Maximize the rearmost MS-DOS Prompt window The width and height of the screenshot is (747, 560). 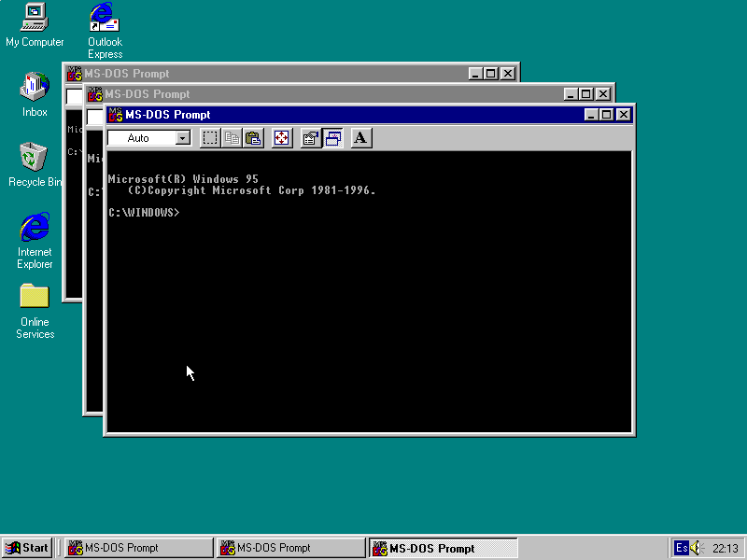coord(491,74)
